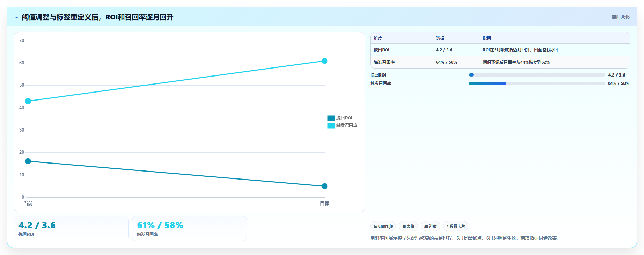
Task: Open the 4.2 / 3.6 挽回ROI stat card
Action: [x=71, y=229]
